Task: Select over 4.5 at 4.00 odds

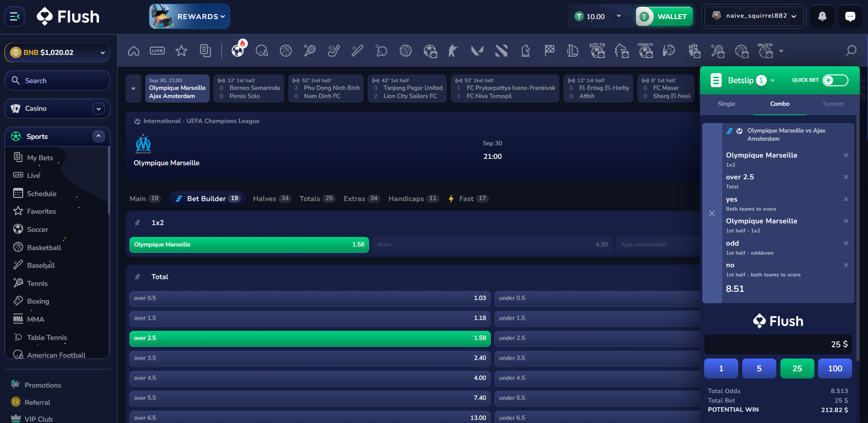Action: (310, 378)
